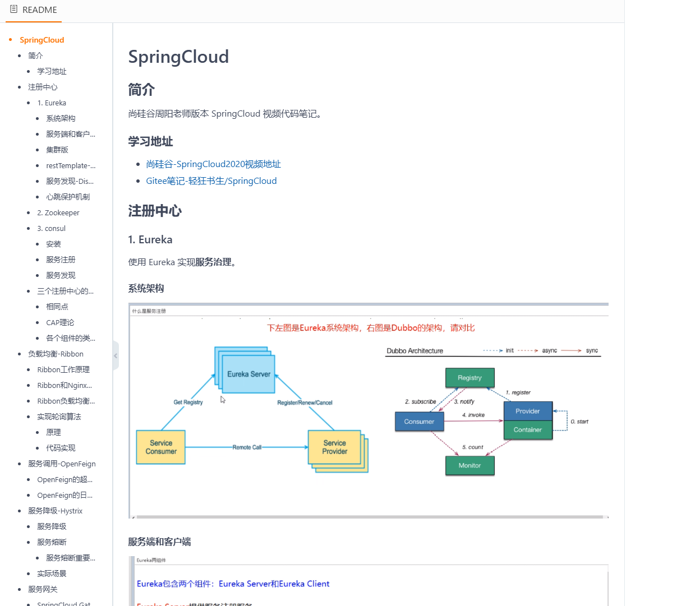Jump to 学习地址 in the outline
Screen dimensions: 700x606
point(52,71)
